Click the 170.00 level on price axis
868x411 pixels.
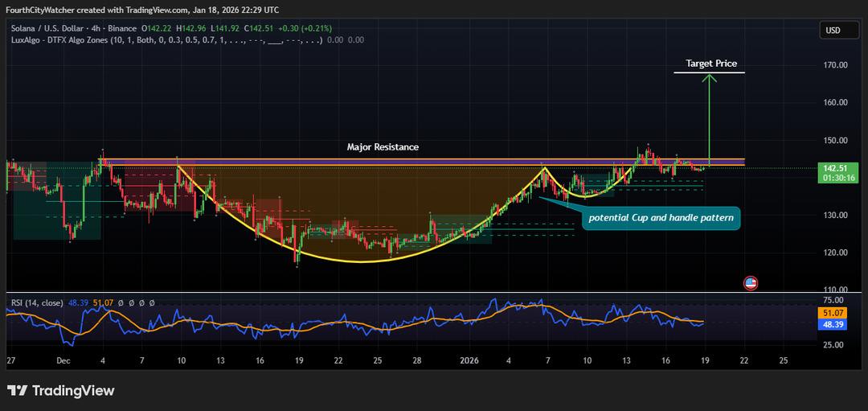(x=836, y=65)
